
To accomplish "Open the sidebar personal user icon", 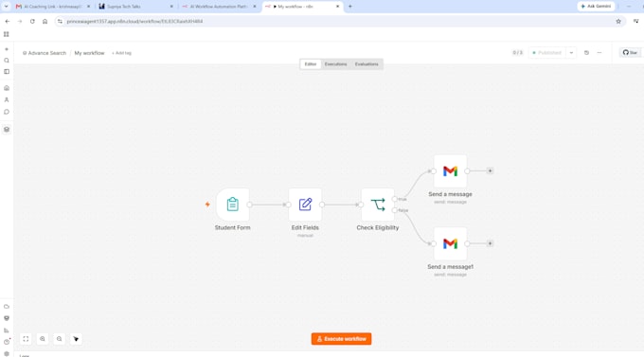I will click(7, 99).
